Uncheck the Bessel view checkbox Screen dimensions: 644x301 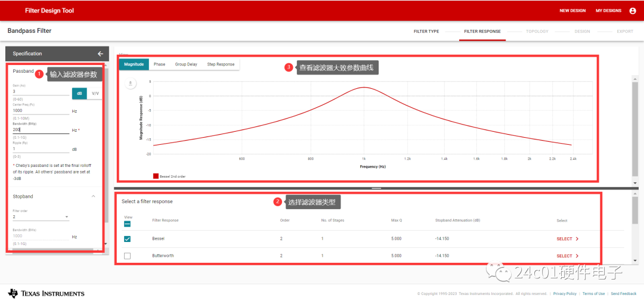128,238
